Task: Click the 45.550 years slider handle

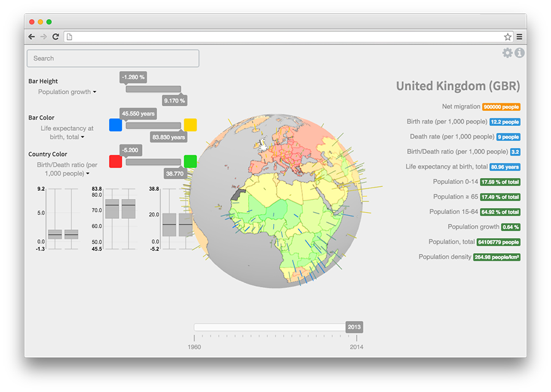Action: point(138,114)
